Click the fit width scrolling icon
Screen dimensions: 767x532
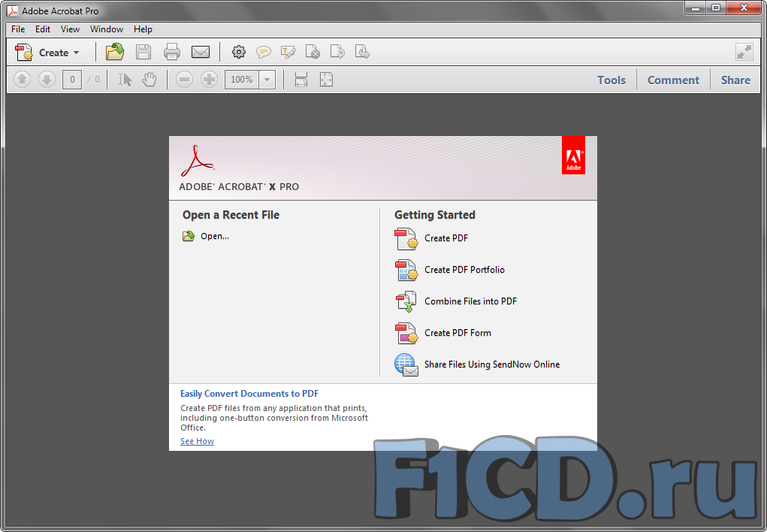(301, 80)
